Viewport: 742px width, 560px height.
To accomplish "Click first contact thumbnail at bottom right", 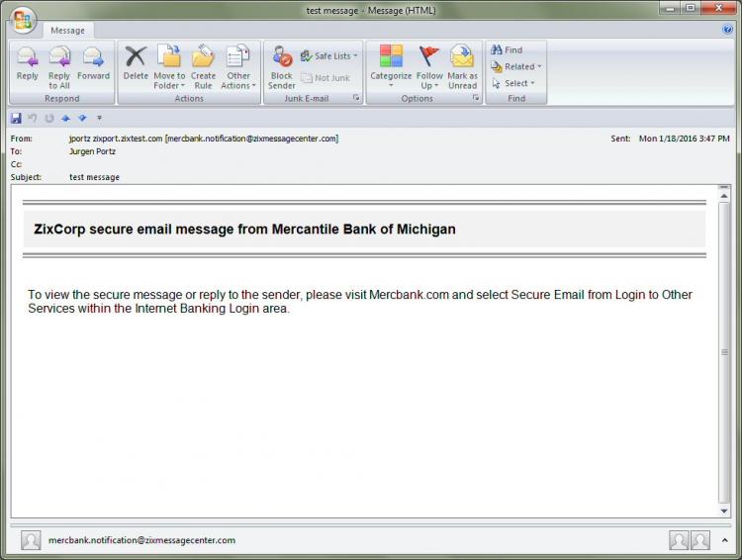I will click(x=679, y=540).
